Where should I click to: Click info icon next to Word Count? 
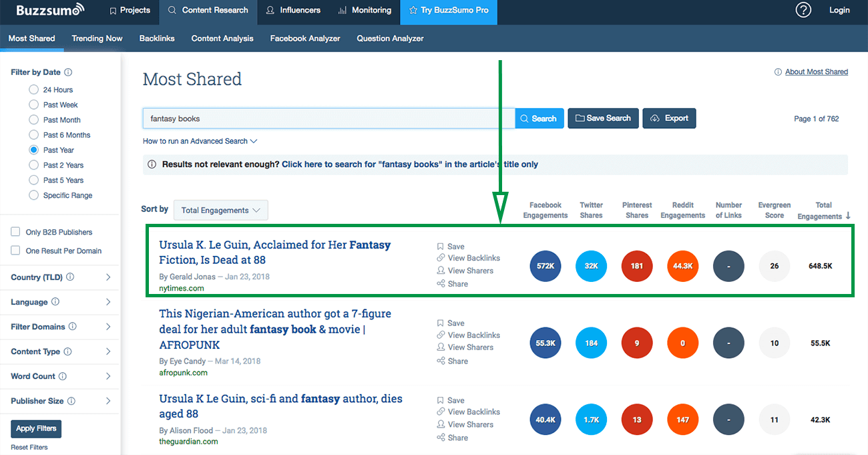point(63,376)
